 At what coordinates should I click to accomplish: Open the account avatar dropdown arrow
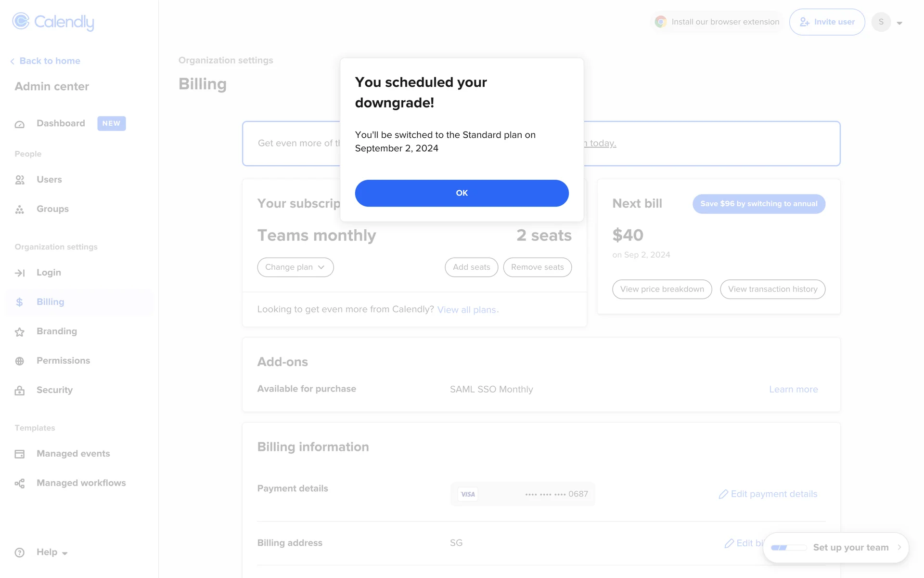899,23
